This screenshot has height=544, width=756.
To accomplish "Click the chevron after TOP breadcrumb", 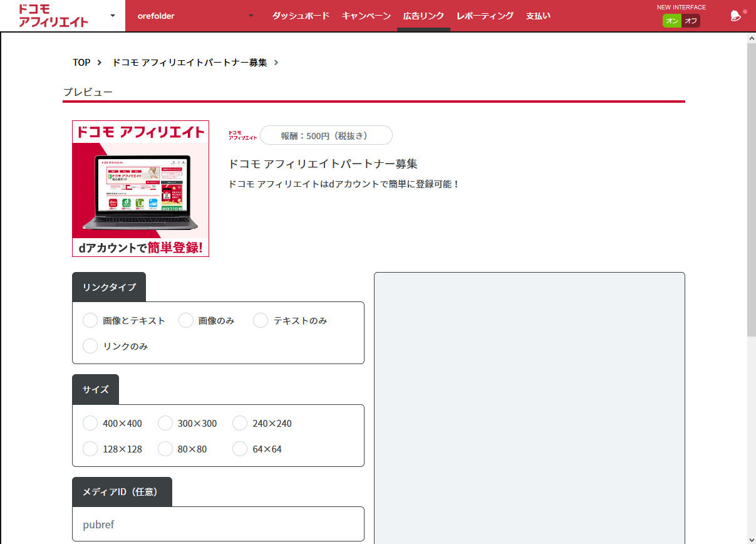I will (100, 63).
